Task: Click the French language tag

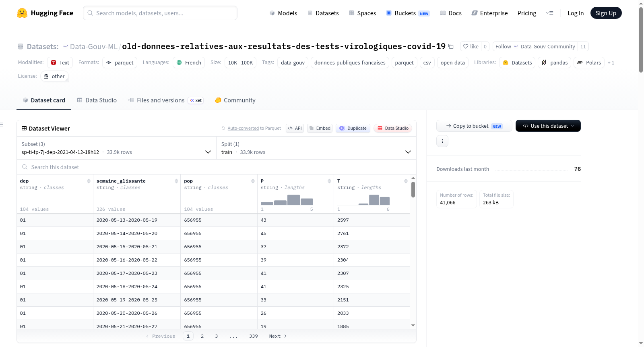Action: tap(189, 62)
